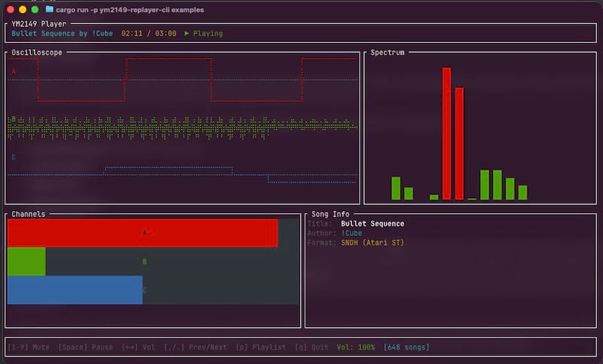The image size is (603, 364).
Task: Click the green playing triangle icon
Action: (186, 33)
